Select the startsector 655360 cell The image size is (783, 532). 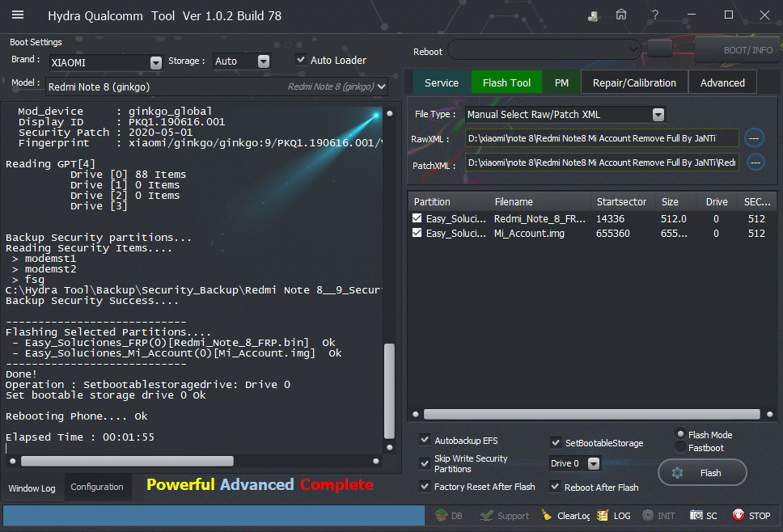click(x=612, y=233)
